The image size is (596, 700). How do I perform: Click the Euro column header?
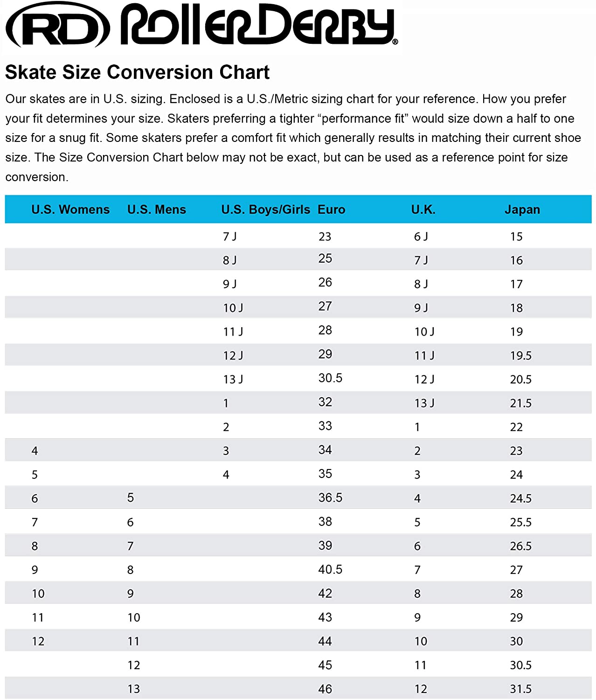click(331, 210)
